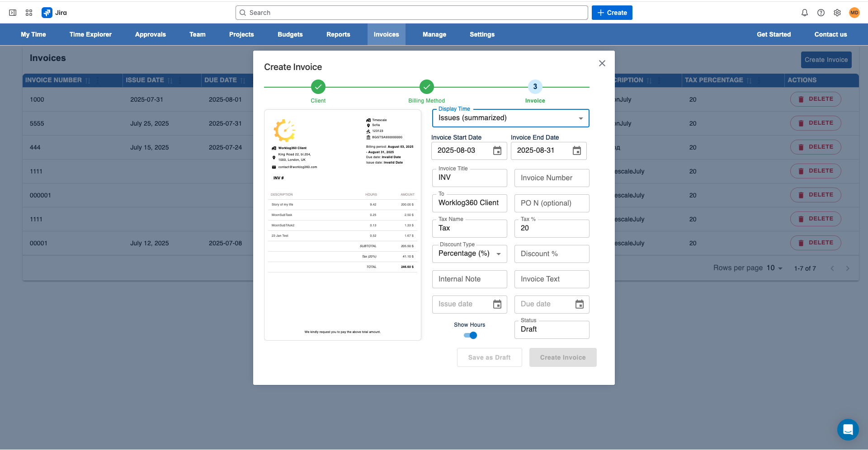Switch to the Reports tab

[338, 34]
